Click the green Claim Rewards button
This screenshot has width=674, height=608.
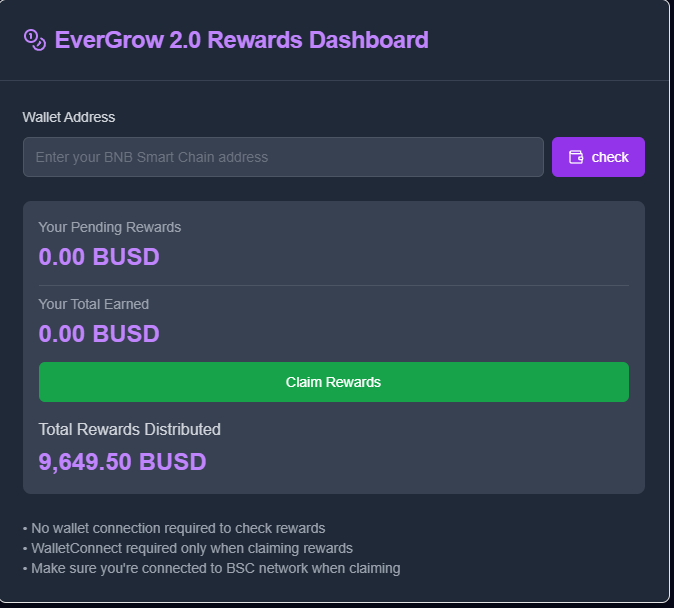[334, 382]
